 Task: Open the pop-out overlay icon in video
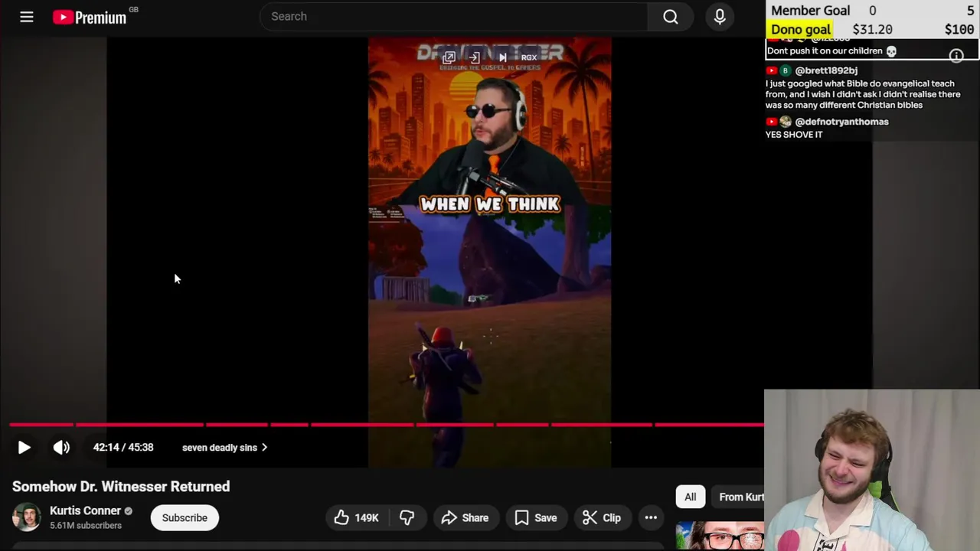point(449,57)
